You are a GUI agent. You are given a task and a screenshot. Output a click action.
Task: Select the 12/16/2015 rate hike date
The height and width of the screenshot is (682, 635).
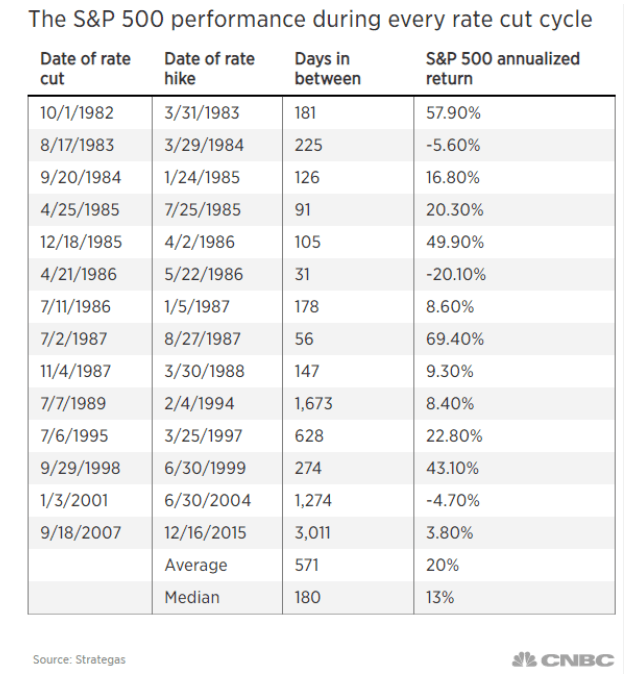[205, 533]
